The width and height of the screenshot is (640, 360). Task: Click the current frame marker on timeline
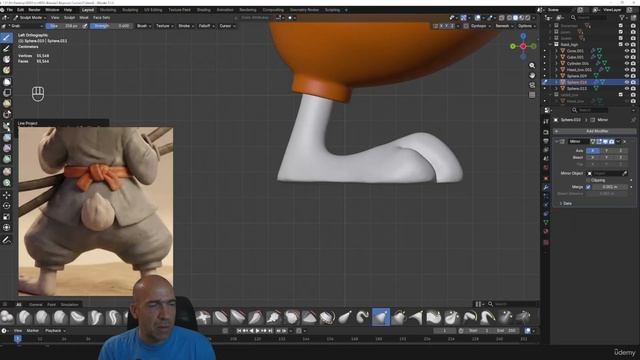click(18, 339)
